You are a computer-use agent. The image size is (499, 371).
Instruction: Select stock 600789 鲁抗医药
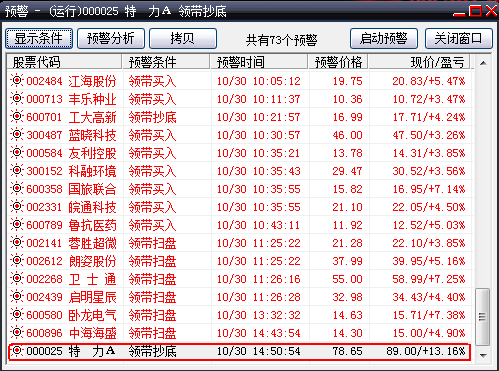(x=71, y=225)
